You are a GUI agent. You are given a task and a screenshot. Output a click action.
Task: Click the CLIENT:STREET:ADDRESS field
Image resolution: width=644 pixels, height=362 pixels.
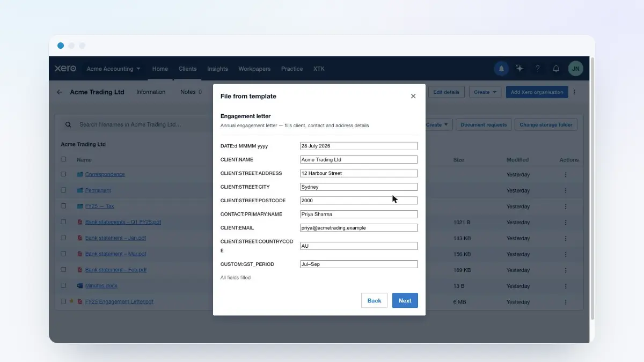pos(358,173)
